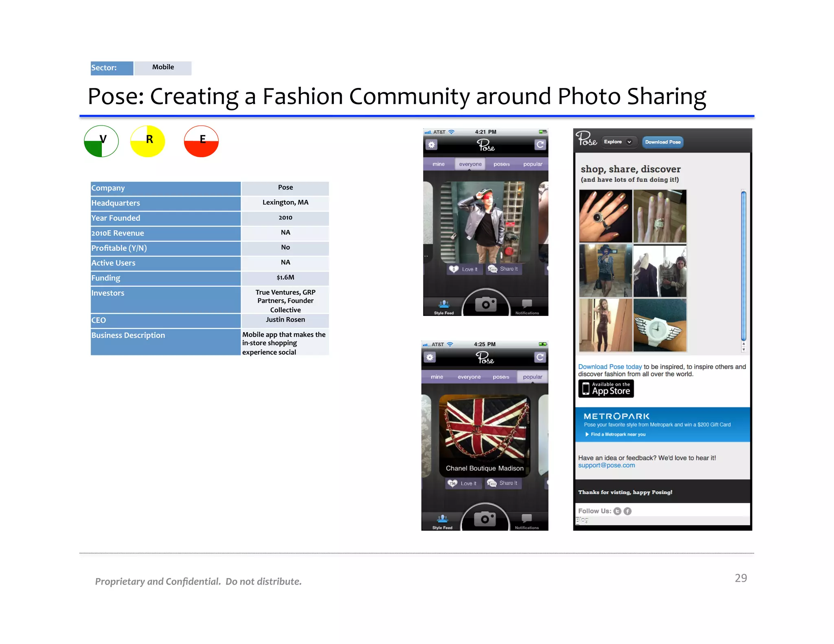Click Available on the App Store badge
The width and height of the screenshot is (834, 644).
606,389
